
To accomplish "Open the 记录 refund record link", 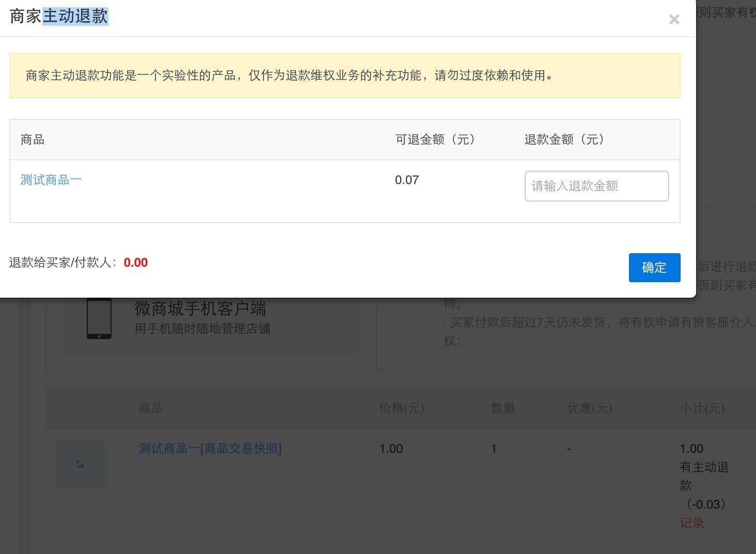I will (x=692, y=523).
